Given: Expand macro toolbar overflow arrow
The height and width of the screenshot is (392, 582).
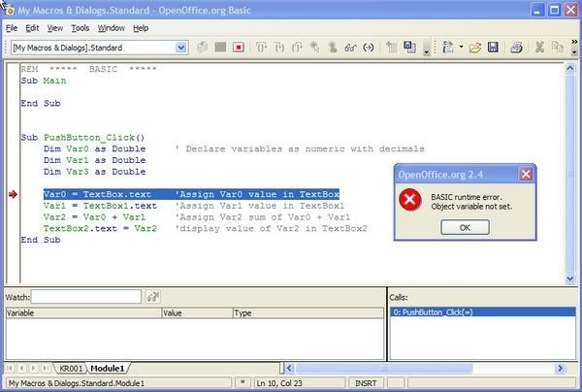Looking at the screenshot, I should click(427, 52).
